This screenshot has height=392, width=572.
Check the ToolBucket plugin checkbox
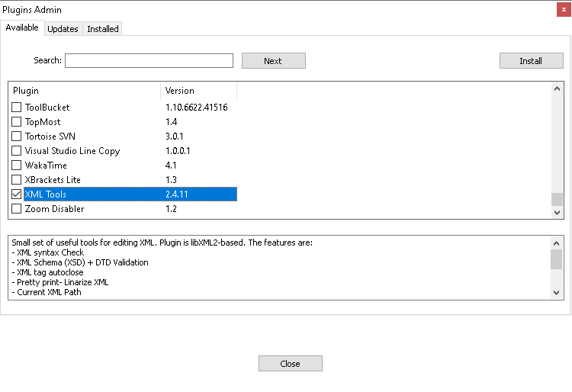[17, 108]
